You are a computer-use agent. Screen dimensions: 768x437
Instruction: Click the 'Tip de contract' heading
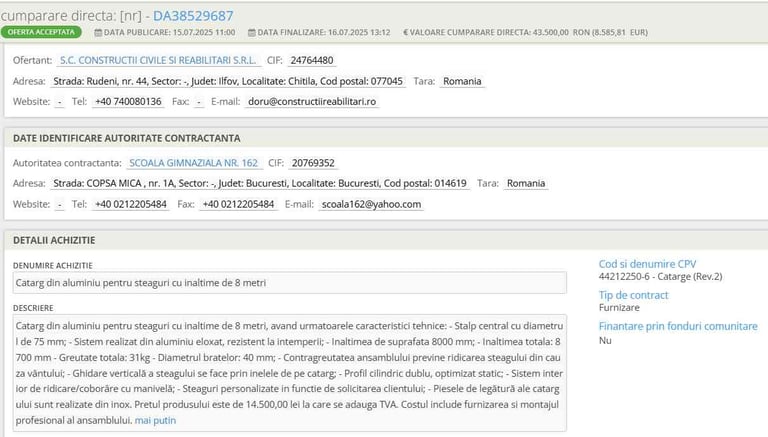[x=633, y=295]
